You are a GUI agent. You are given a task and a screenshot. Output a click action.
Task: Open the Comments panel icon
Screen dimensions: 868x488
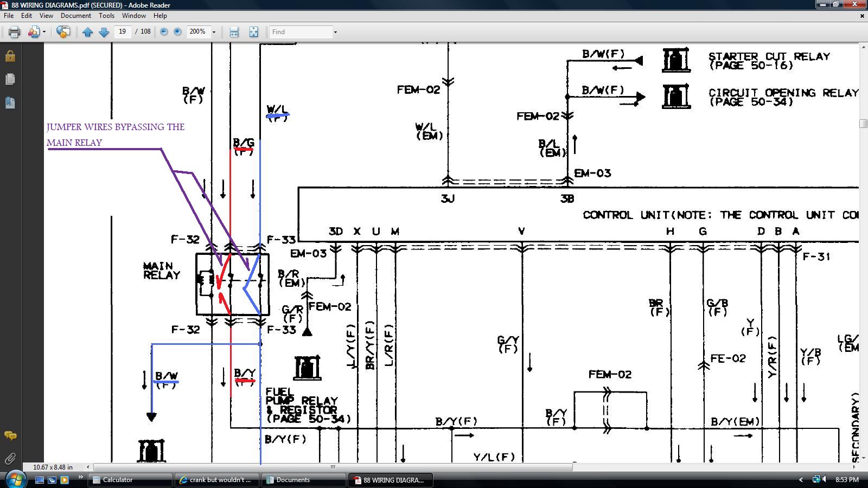(x=10, y=435)
